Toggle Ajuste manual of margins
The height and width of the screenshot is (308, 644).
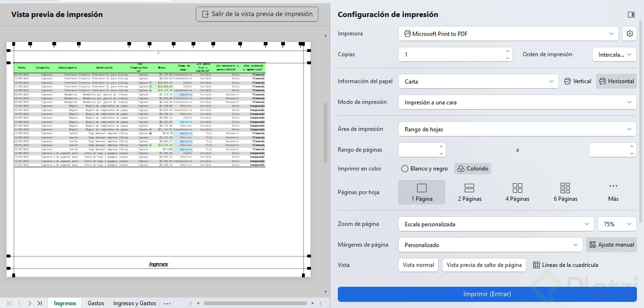tap(611, 245)
